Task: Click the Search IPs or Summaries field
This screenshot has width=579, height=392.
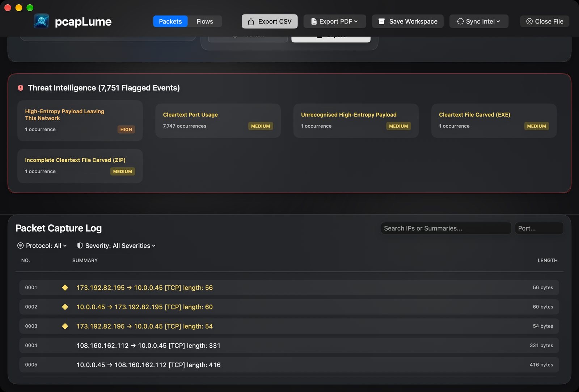Action: tap(446, 228)
